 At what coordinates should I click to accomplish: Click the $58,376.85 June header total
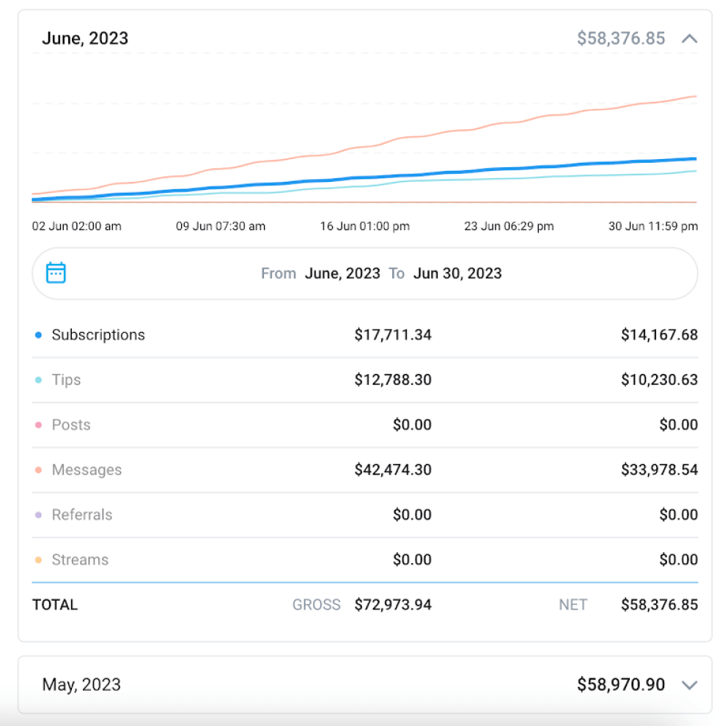[x=621, y=39]
